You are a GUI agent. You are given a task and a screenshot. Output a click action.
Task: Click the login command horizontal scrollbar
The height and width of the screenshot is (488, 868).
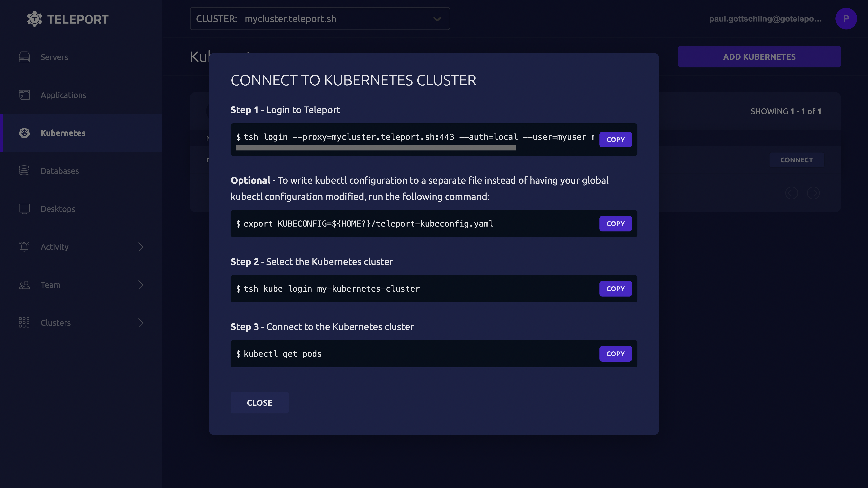[375, 148]
